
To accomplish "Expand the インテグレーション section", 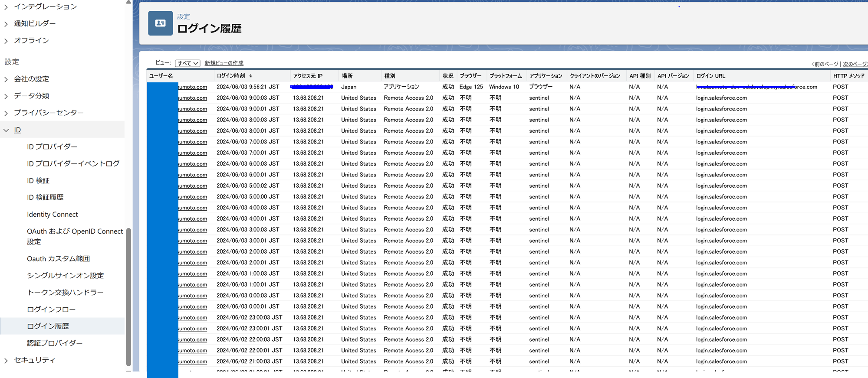I will (6, 7).
